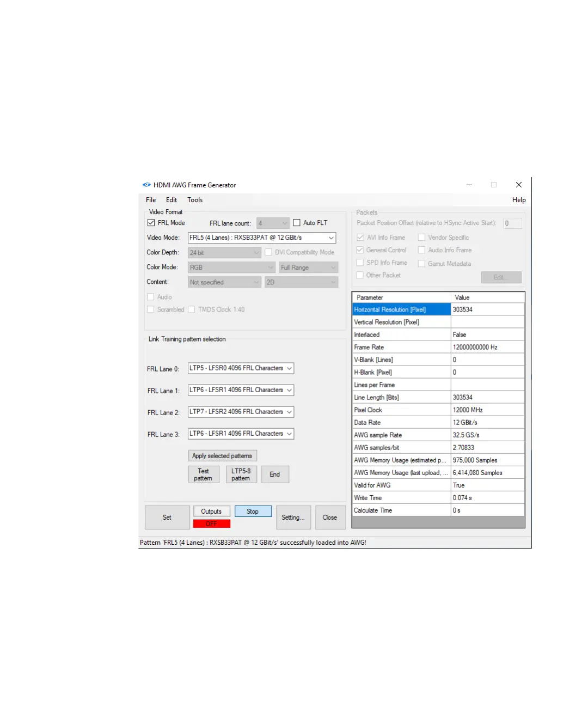Open the Video Mode dropdown

(262, 238)
